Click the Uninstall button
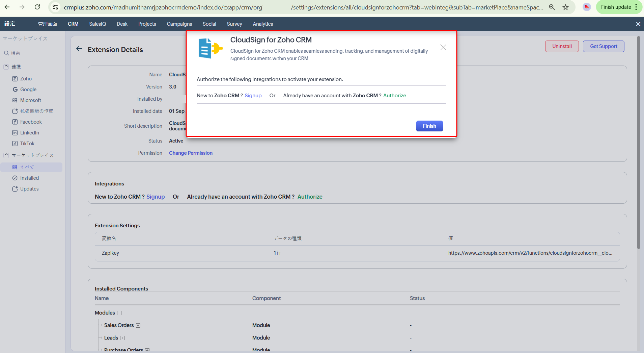This screenshot has height=353, width=644. click(x=562, y=46)
